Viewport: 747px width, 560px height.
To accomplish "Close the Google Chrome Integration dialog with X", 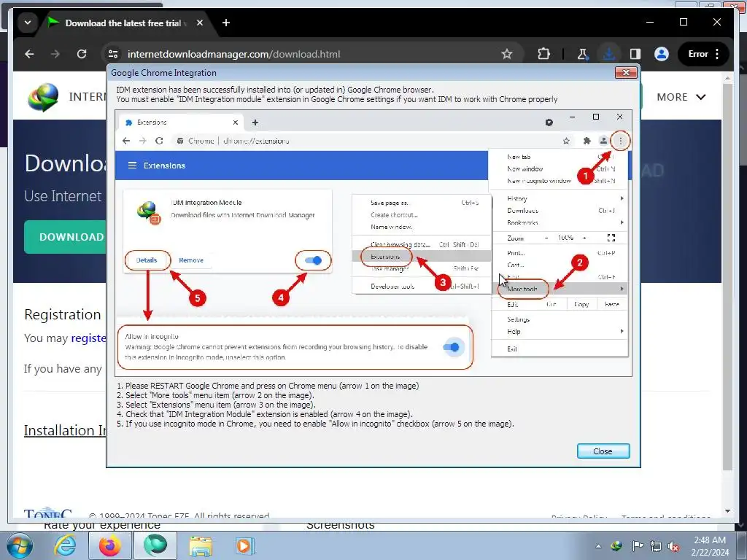I will (626, 72).
